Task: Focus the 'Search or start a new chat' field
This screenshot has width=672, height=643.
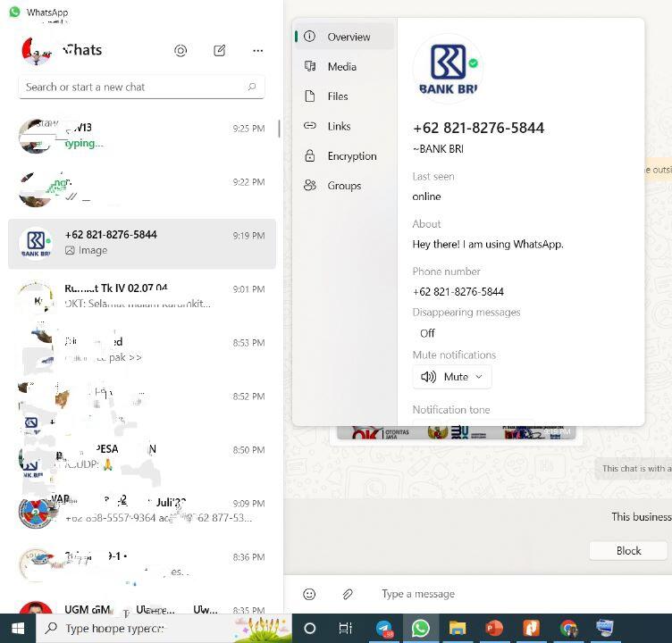Action: [x=141, y=87]
